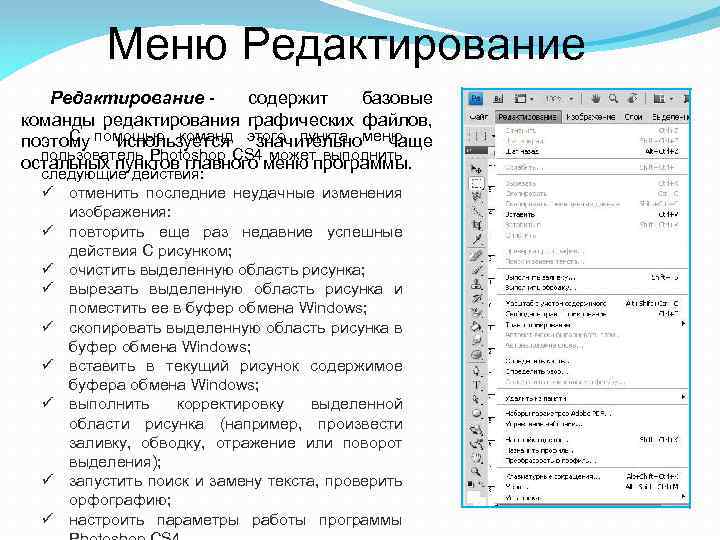The image size is (720, 540).
Task: Select the 3D Rotate tool
Action: [x=477, y=430]
